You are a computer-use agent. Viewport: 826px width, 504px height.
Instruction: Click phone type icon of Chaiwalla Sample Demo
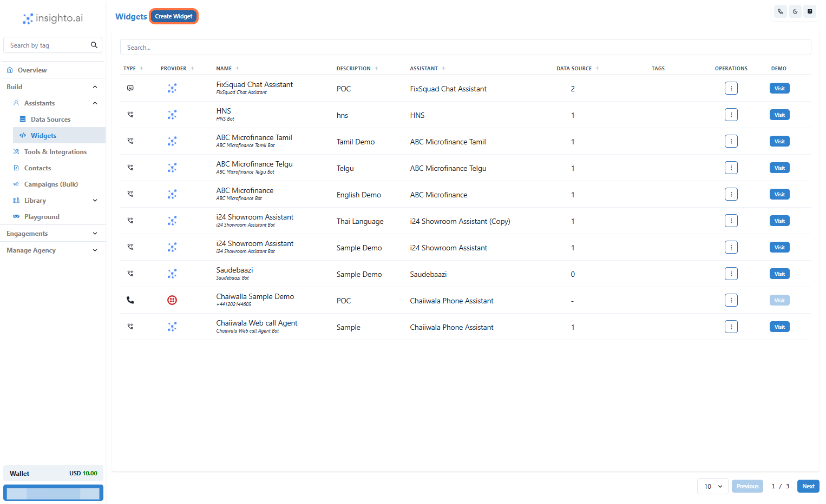point(130,300)
